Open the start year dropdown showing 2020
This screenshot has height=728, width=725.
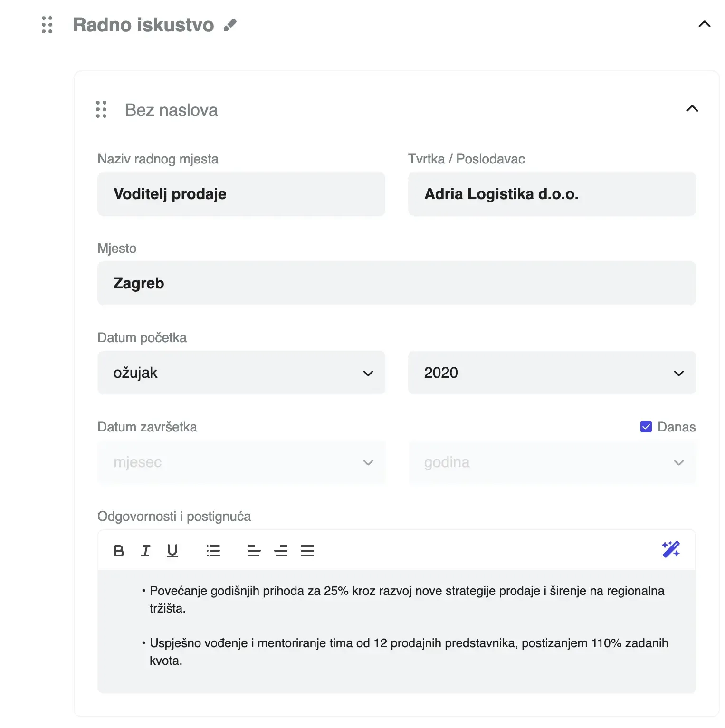click(x=552, y=373)
